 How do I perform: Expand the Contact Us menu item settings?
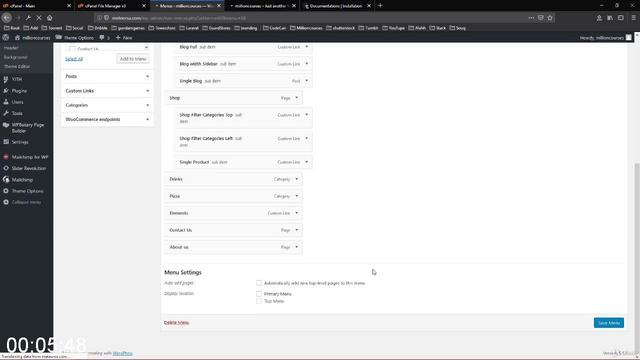click(x=297, y=230)
